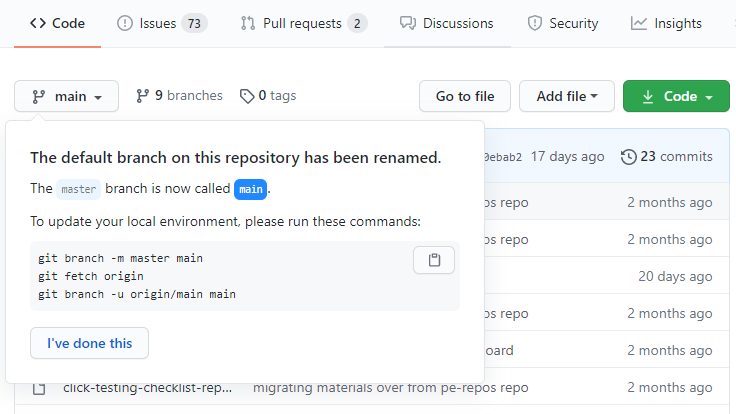Click the Issues count badge 73

point(194,23)
